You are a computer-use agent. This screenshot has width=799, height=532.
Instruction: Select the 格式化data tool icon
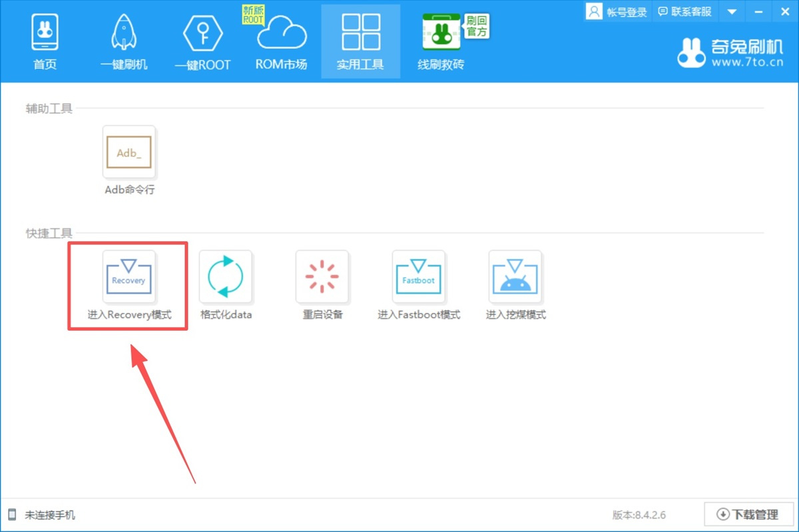click(226, 277)
